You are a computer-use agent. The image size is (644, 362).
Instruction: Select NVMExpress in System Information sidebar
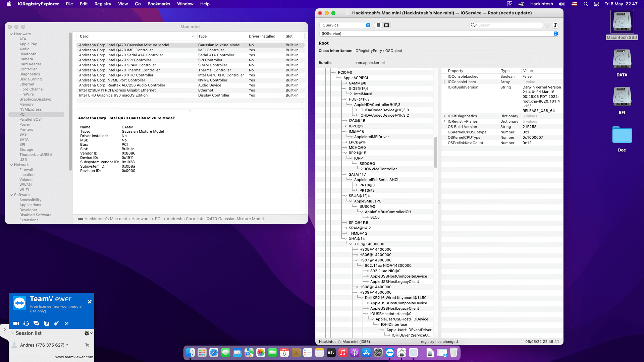(x=31, y=109)
